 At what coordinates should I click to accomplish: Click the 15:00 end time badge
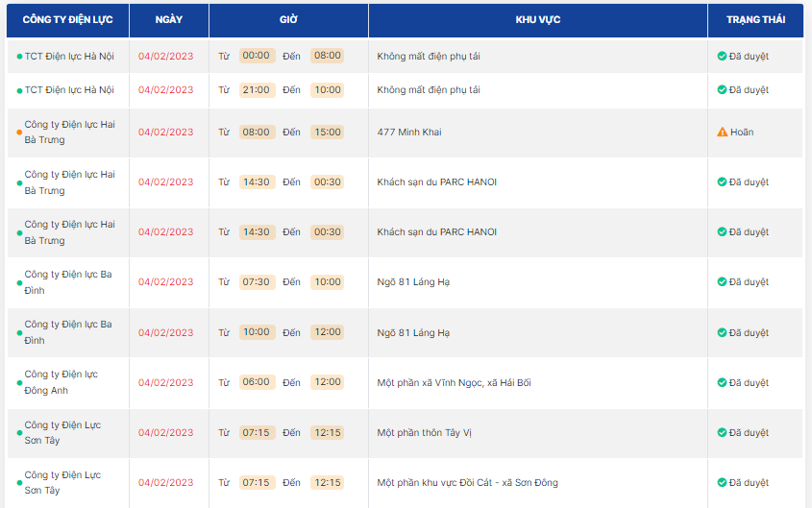(328, 132)
